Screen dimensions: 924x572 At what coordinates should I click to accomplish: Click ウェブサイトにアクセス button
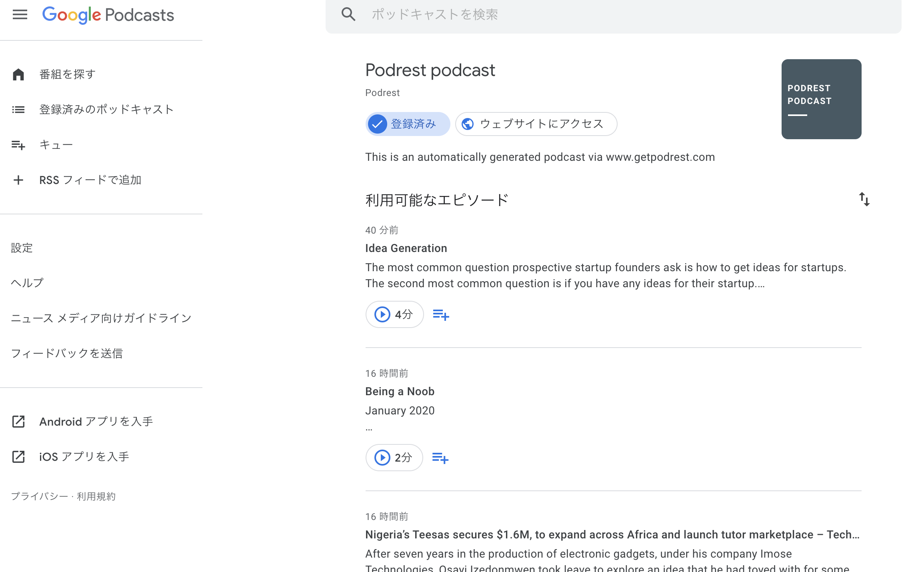[x=536, y=124]
